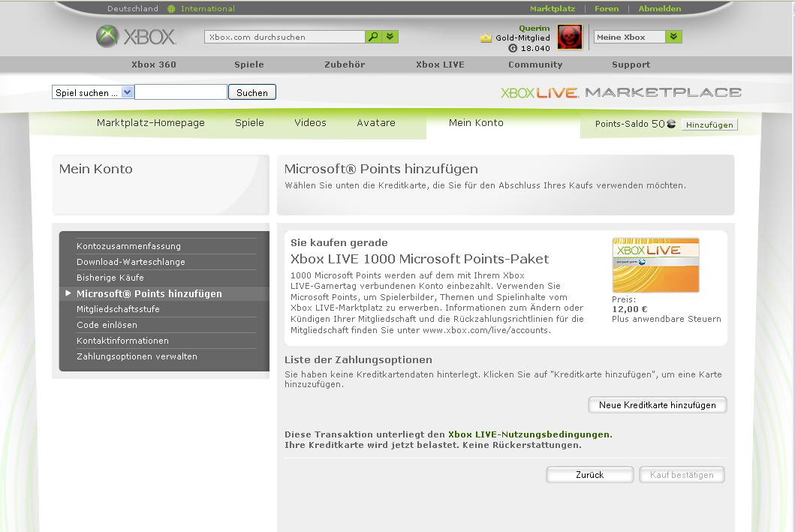Open Bisherige Käufe in sidebar
Viewport: 795px width, 532px height.
tap(110, 278)
